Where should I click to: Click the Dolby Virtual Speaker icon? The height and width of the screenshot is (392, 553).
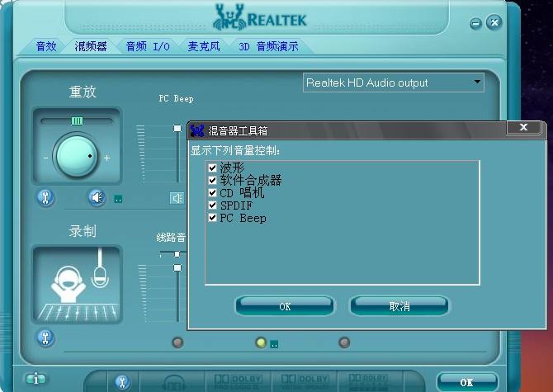(305, 382)
